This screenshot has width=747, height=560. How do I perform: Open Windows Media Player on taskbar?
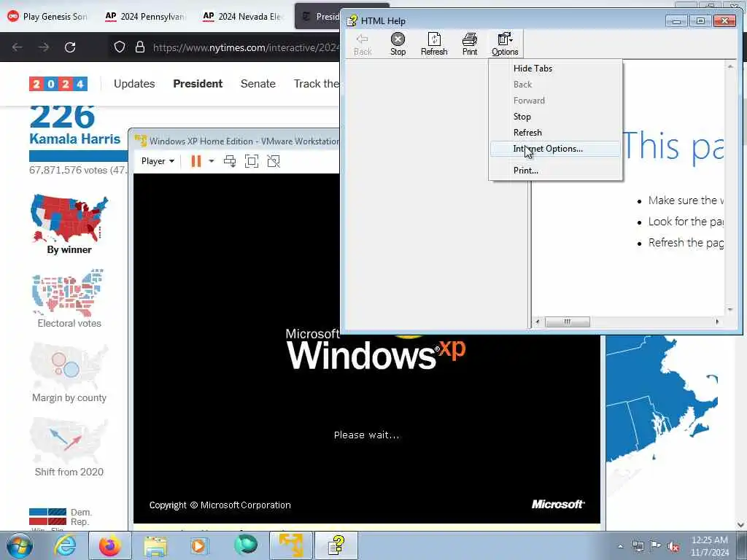point(199,545)
